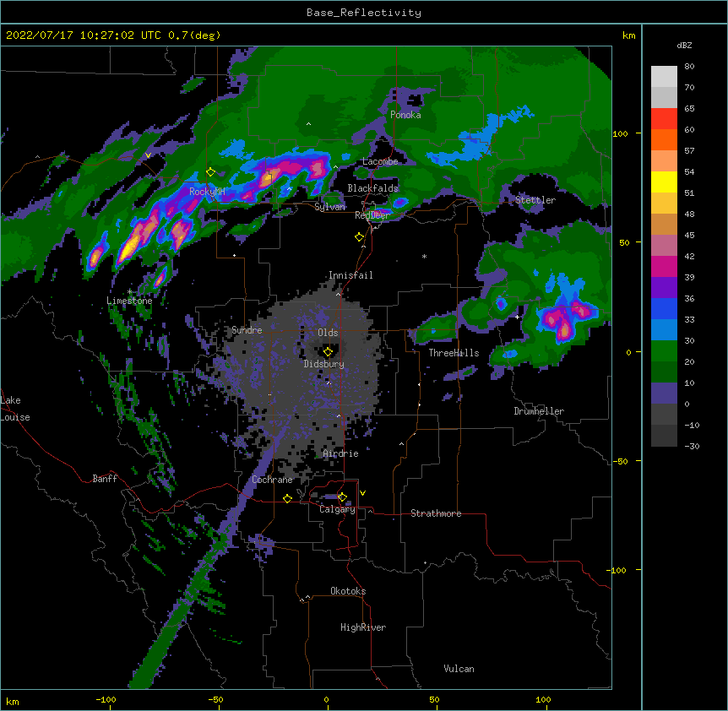The width and height of the screenshot is (728, 711).
Task: Click the radar site diamond between Olds and Didsbury
Action: (329, 352)
